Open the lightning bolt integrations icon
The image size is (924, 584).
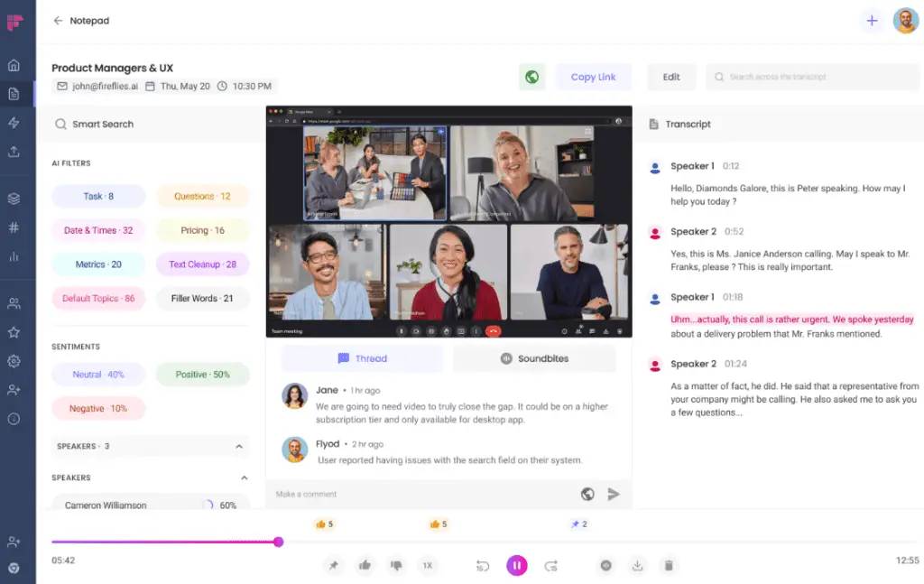click(x=14, y=123)
